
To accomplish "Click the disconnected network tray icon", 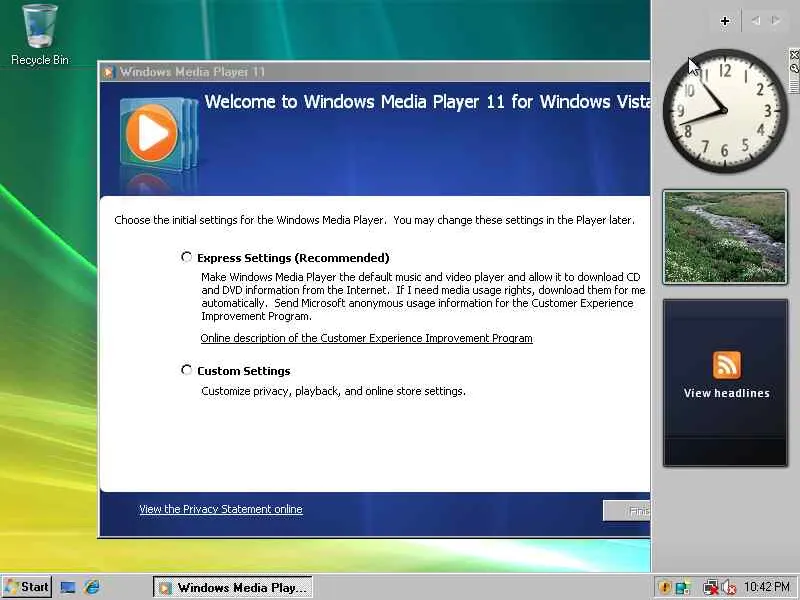I will (x=710, y=588).
